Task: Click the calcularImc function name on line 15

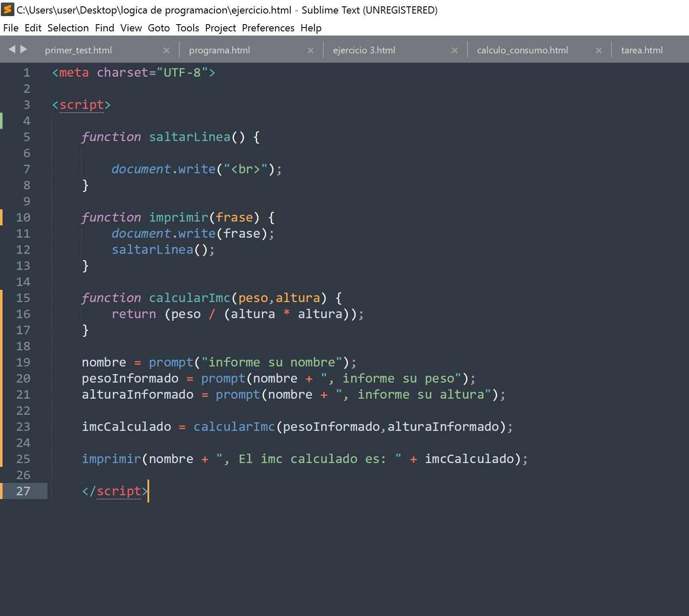Action: point(189,298)
